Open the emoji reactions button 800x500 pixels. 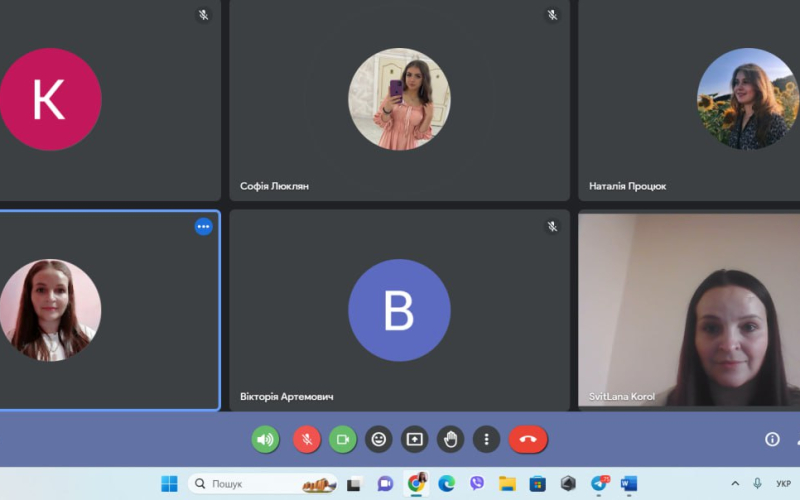click(x=379, y=439)
